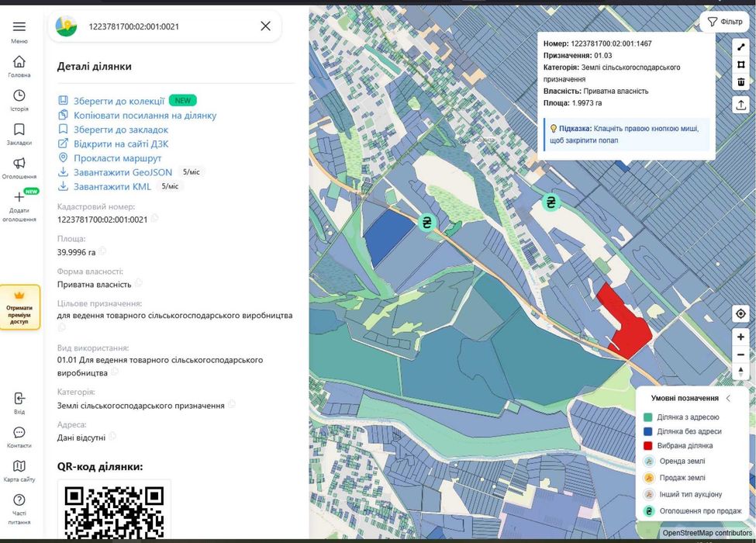
Task: Click the trash delete measurements icon
Action: [x=741, y=82]
